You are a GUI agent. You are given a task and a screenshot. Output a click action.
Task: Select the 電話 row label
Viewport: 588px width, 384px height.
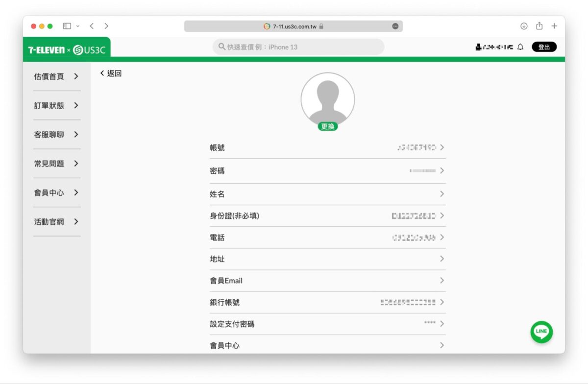218,238
